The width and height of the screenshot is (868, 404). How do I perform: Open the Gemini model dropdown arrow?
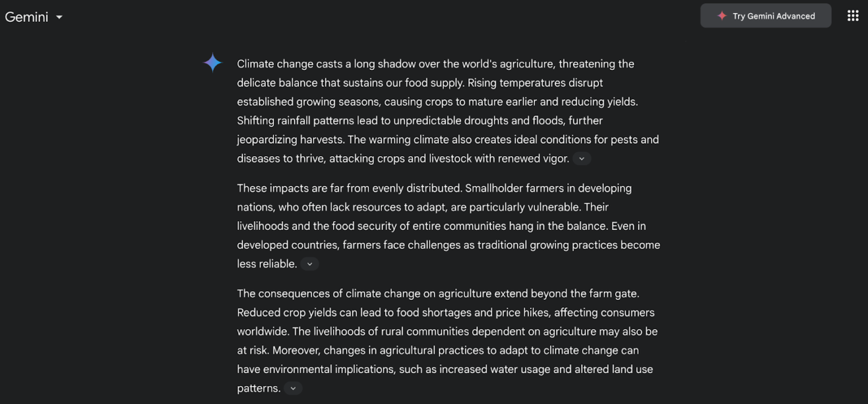pyautogui.click(x=60, y=17)
